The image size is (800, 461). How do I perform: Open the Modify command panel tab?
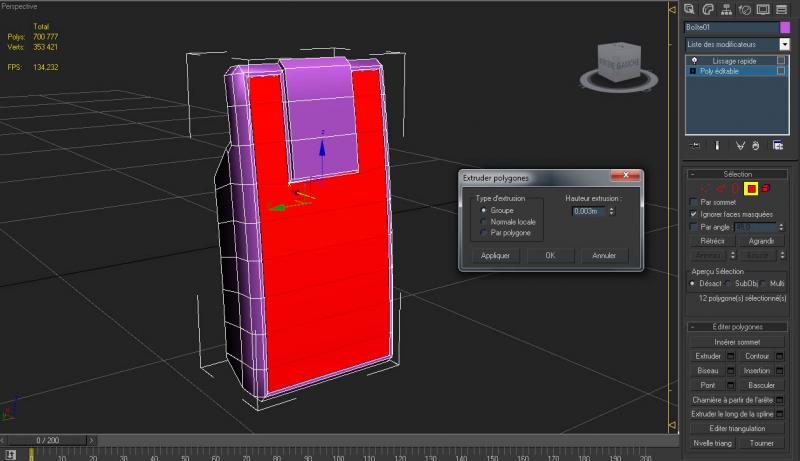(x=708, y=9)
